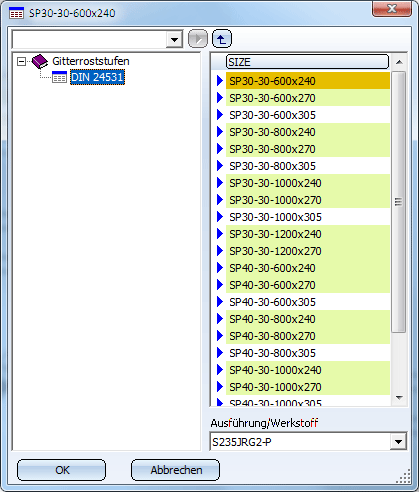Screen dimensions: 419x492
Task: Click the empty search text field
Action: coord(89,40)
